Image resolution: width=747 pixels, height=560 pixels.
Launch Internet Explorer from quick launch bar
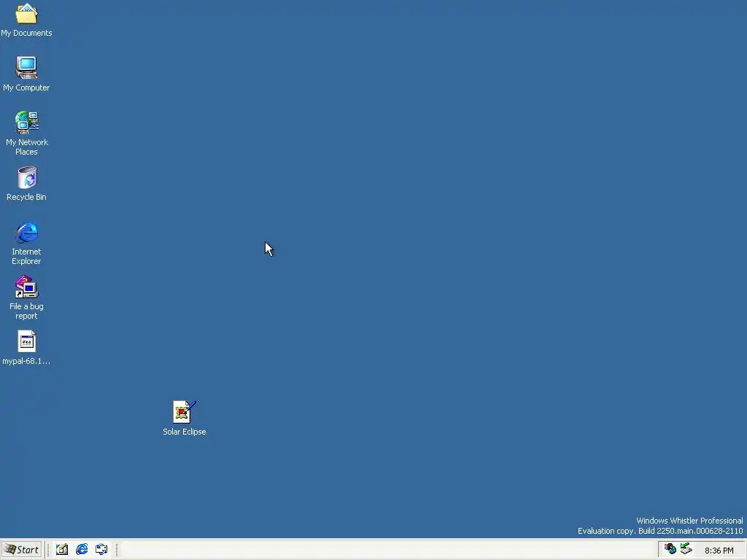[82, 550]
